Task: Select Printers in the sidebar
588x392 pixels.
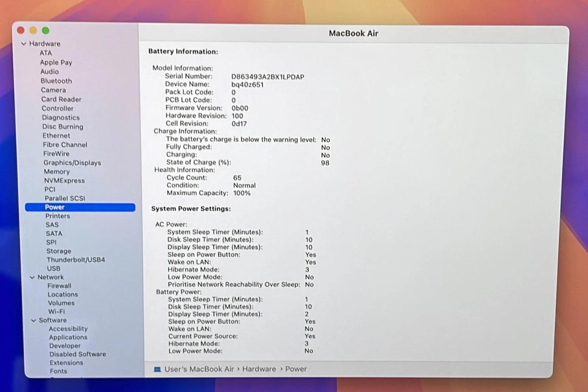Action: coord(57,216)
